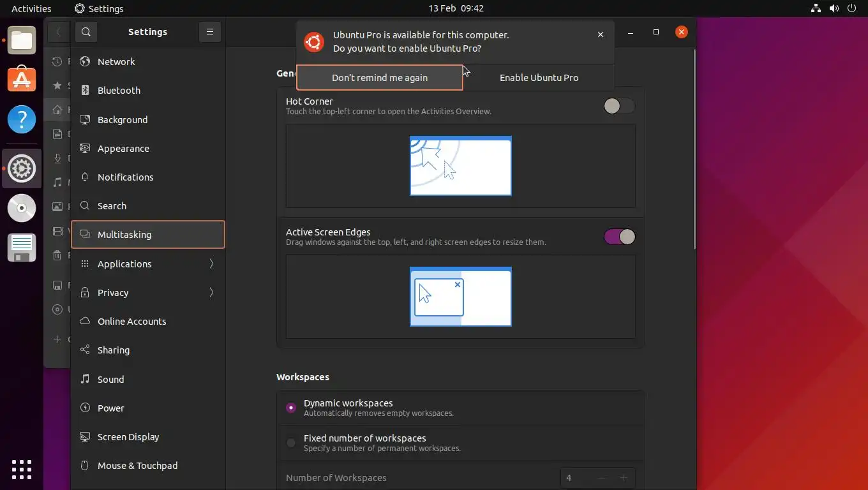Decrease number of workspaces with minus
Screen dimensions: 868x490
click(601, 478)
